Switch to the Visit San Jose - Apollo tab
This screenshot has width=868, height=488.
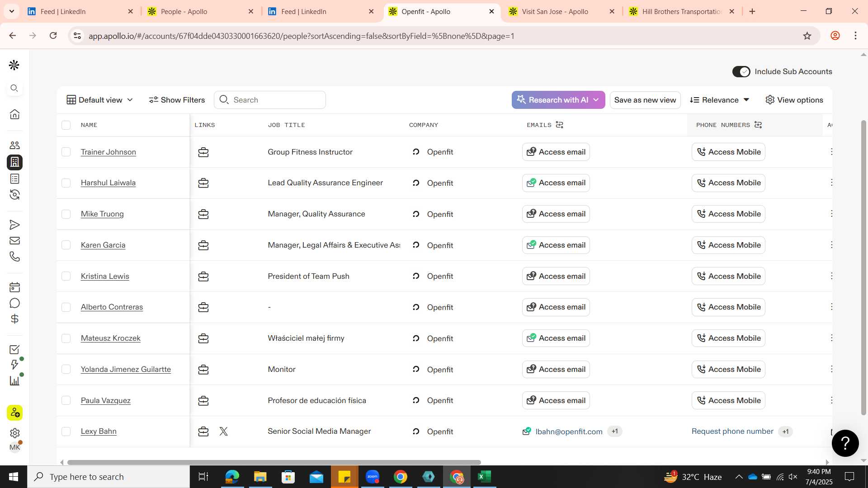point(561,11)
